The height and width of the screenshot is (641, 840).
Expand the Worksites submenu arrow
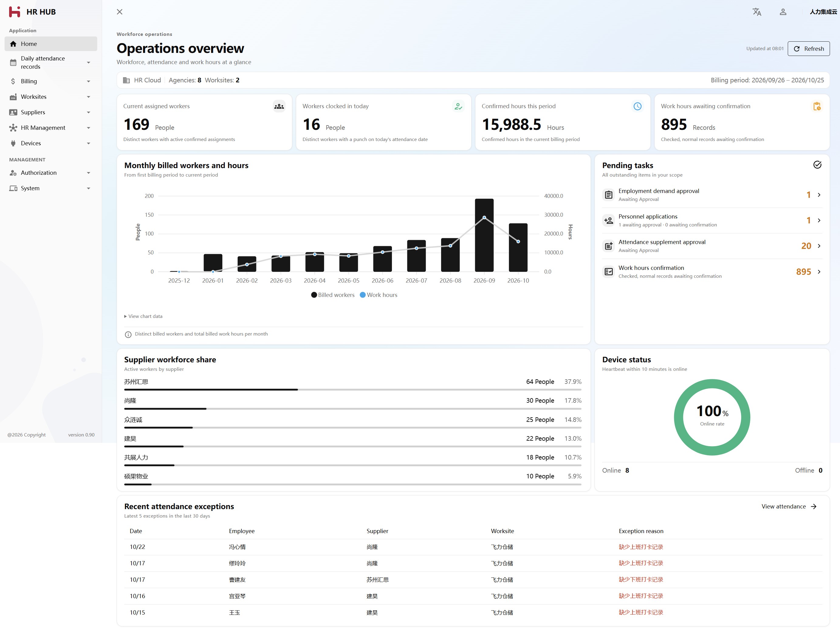pos(88,97)
